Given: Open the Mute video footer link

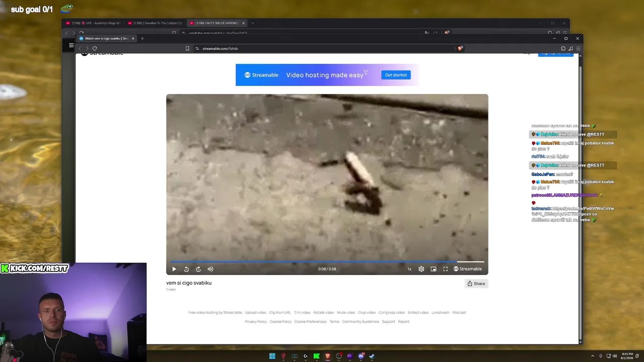Looking at the screenshot, I should (x=346, y=313).
